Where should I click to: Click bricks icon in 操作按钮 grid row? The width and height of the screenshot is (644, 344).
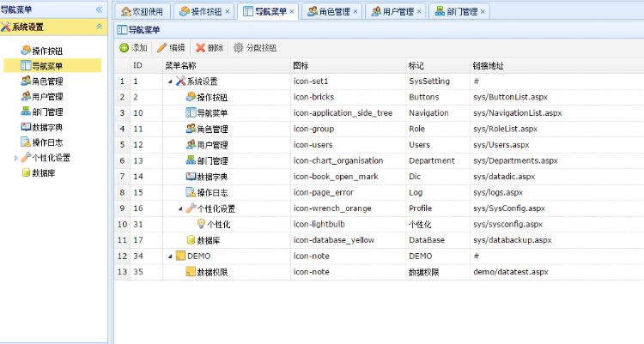(191, 96)
